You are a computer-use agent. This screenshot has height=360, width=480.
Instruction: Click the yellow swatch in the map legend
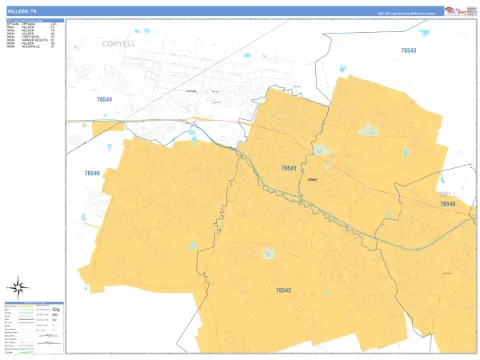click(x=26, y=306)
